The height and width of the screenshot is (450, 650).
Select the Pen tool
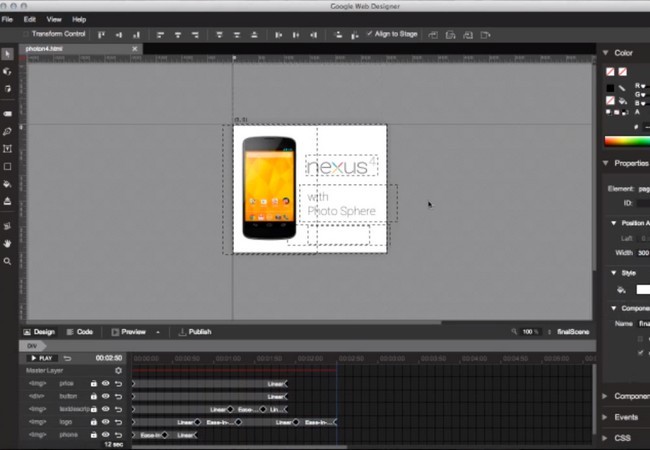click(7, 131)
